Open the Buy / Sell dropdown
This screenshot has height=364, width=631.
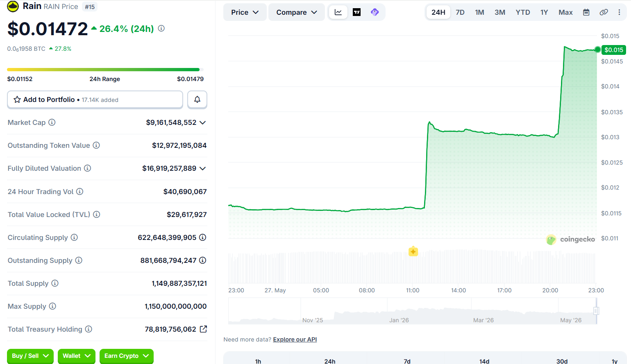[x=30, y=356]
